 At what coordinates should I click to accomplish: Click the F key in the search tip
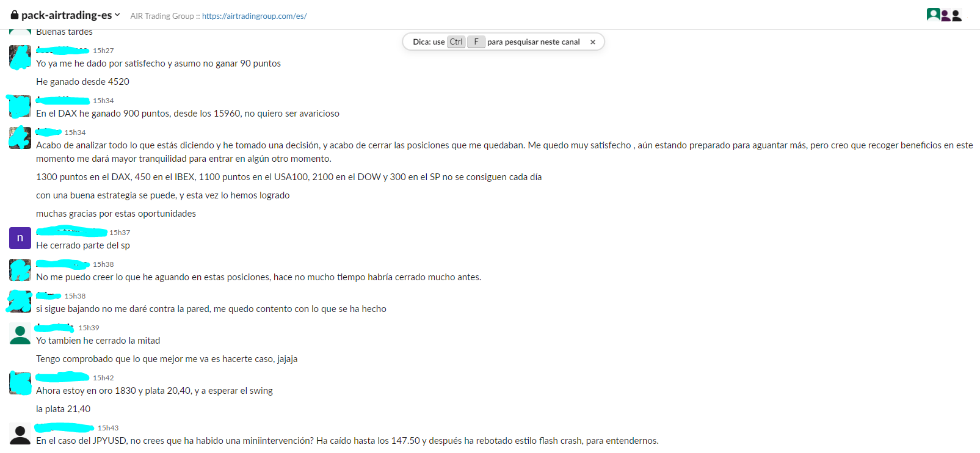pos(476,42)
